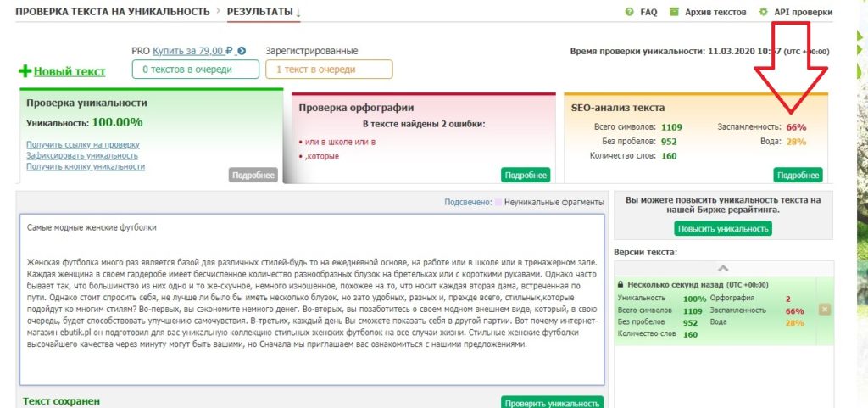
Task: Open API проверки link
Action: 804,12
